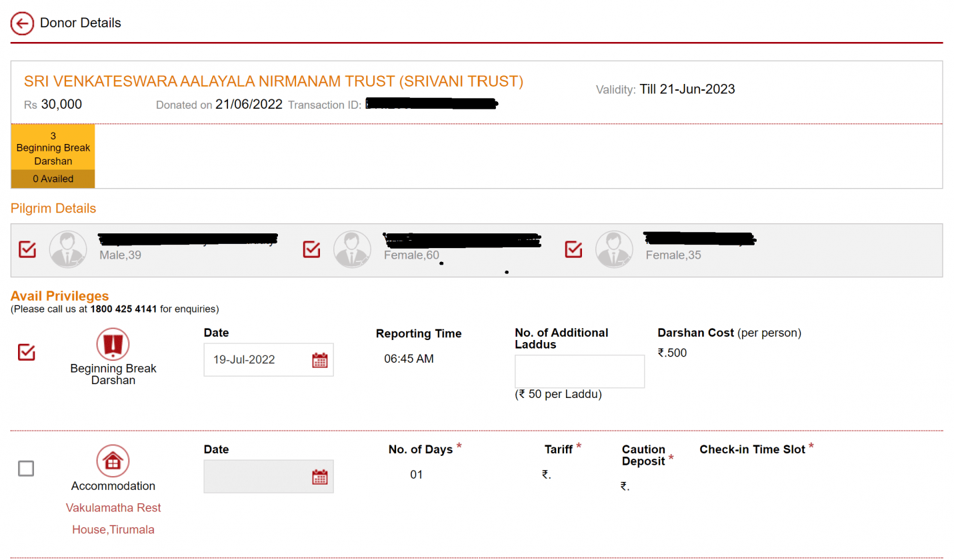This screenshot has width=954, height=560.
Task: Click the Accommodation house icon
Action: [x=113, y=461]
